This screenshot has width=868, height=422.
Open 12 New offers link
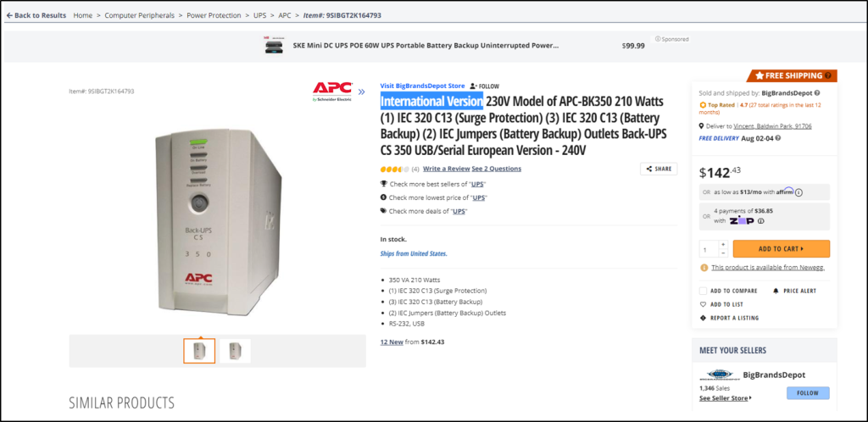[392, 341]
